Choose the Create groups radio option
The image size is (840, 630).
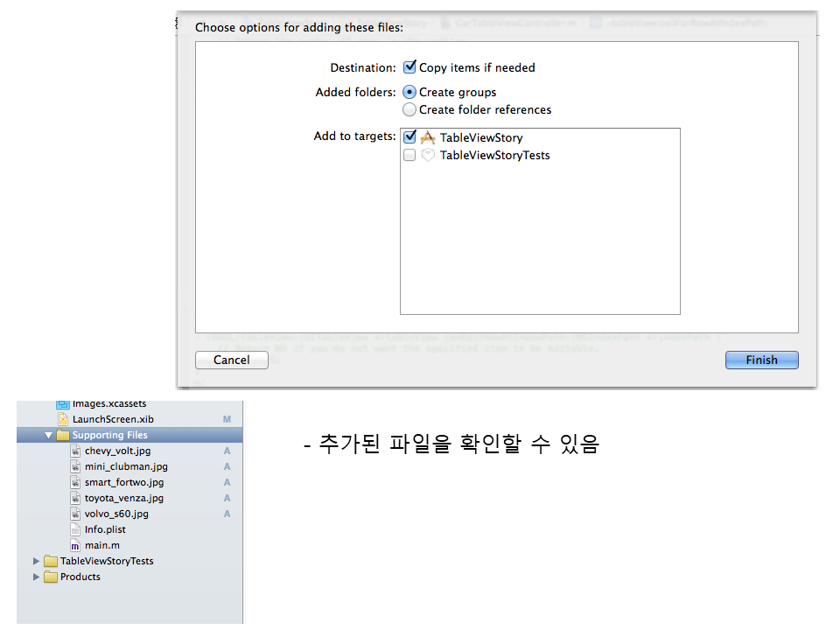(x=409, y=92)
